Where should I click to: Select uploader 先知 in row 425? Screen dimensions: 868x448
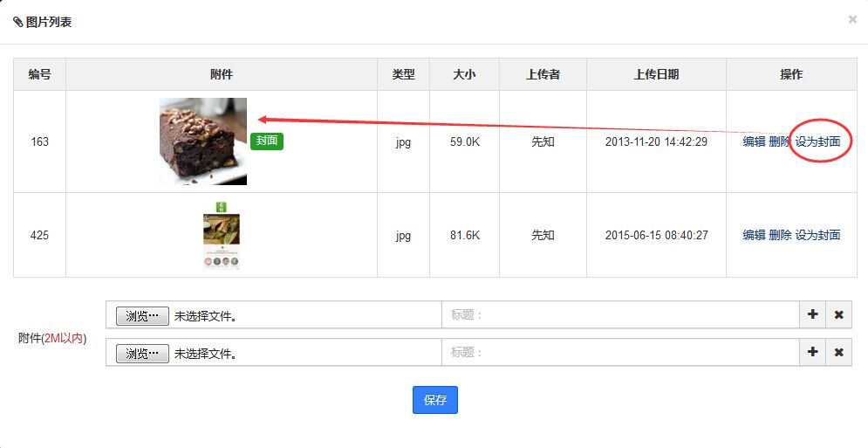pyautogui.click(x=543, y=235)
